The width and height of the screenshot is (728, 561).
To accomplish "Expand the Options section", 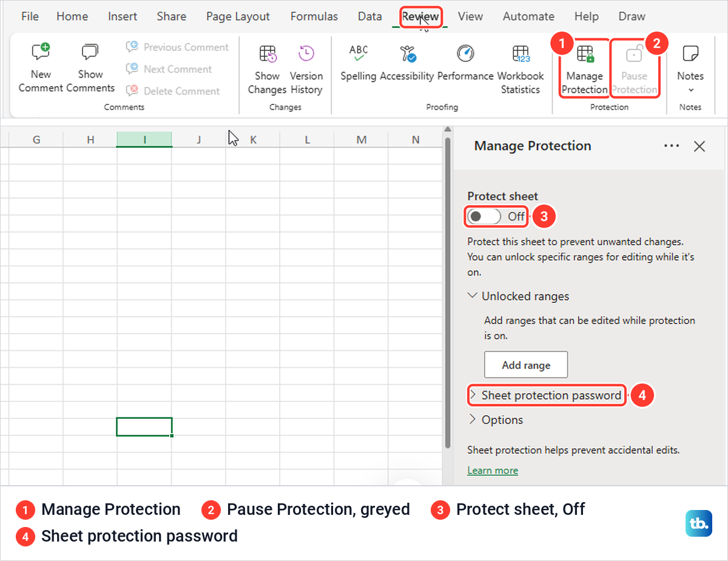I will click(x=496, y=420).
